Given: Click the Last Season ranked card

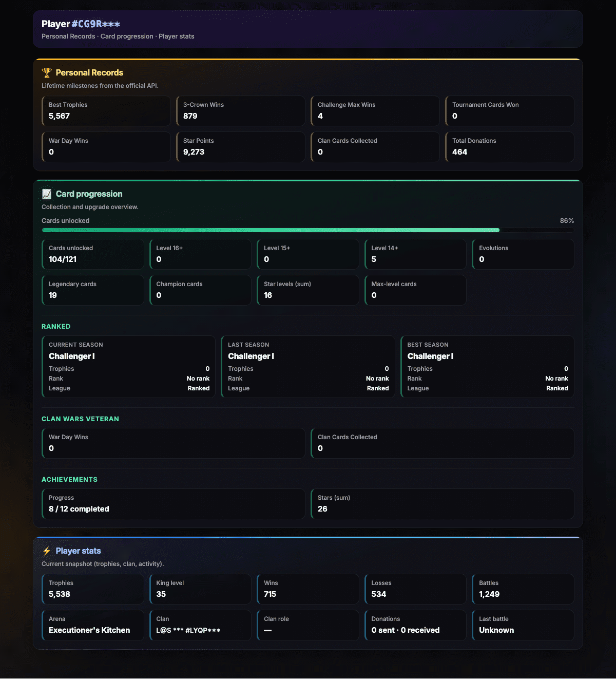Looking at the screenshot, I should (308, 367).
